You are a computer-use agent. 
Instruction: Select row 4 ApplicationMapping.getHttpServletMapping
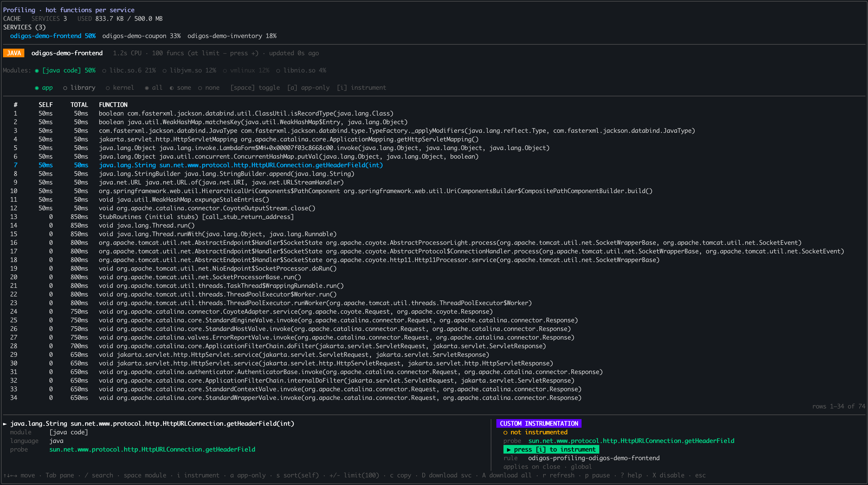point(434,139)
